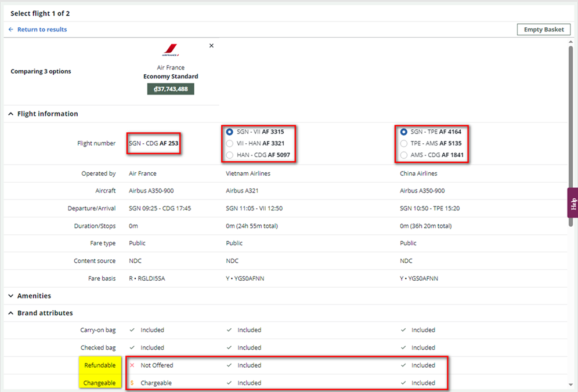Click SGN 11:05 - VII 12:50 time cell
This screenshot has height=392, width=578.
click(x=254, y=209)
